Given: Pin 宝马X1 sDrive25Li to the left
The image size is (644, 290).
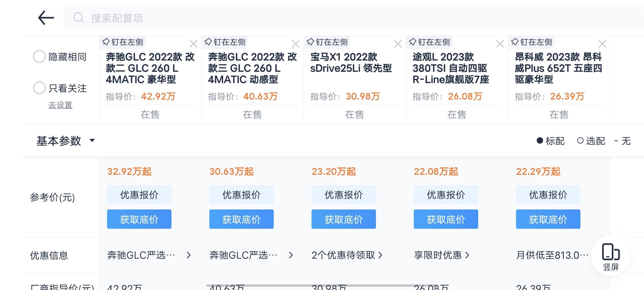Looking at the screenshot, I should pos(327,42).
